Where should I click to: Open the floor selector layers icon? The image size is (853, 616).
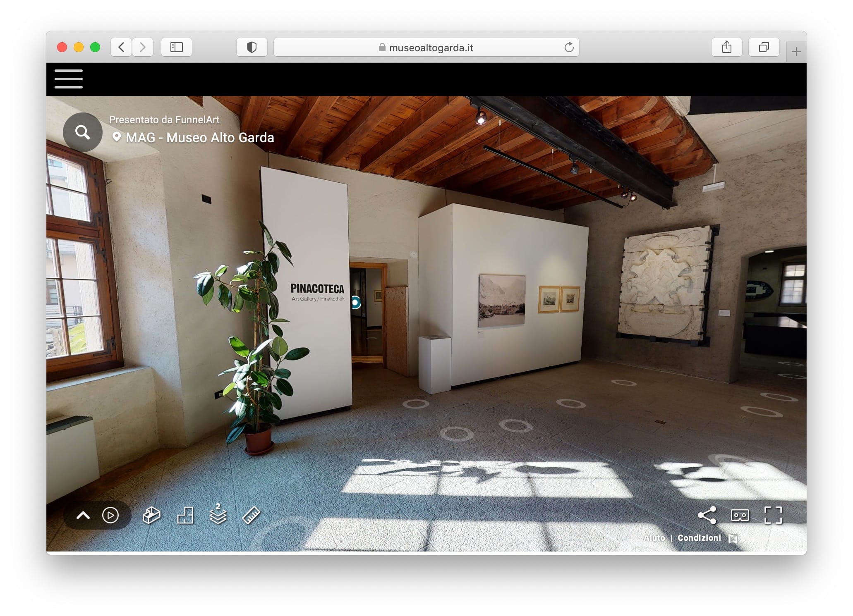218,514
